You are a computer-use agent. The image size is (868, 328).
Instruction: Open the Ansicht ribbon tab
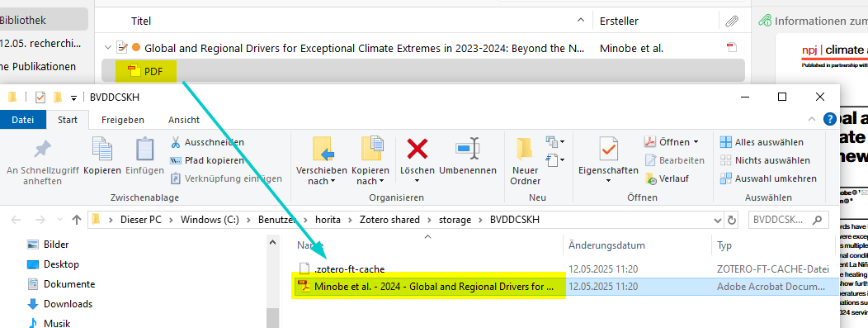coord(184,120)
